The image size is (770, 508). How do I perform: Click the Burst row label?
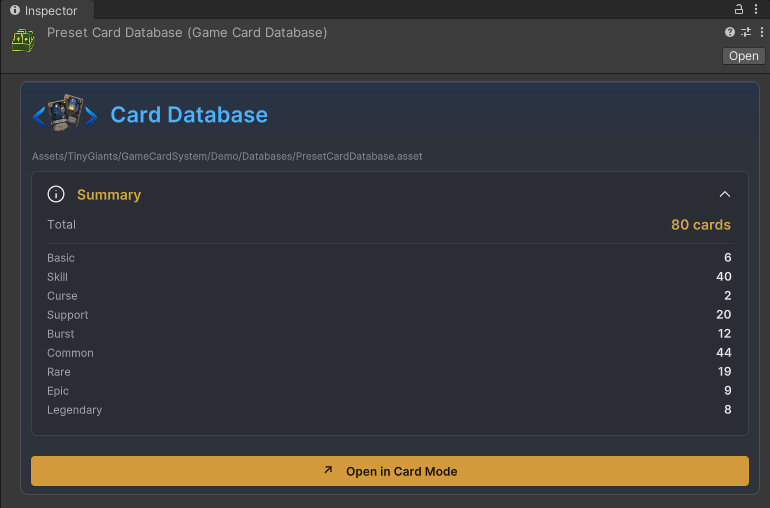click(61, 334)
